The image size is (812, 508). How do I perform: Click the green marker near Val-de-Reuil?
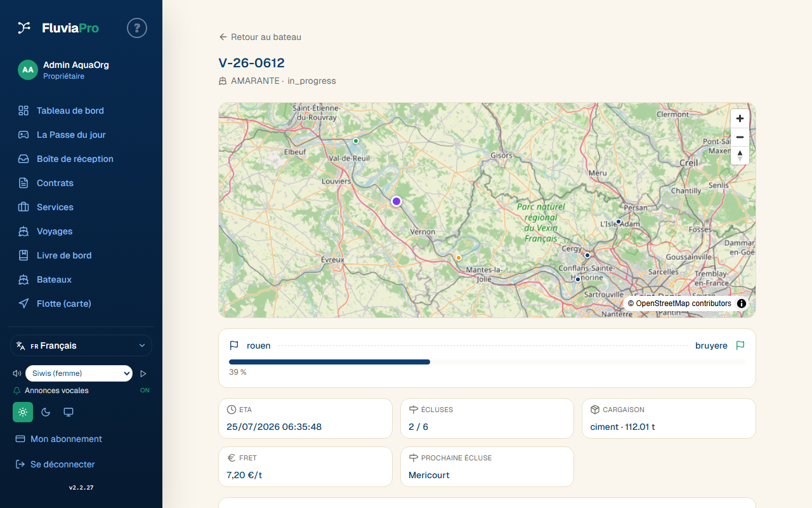tap(356, 140)
